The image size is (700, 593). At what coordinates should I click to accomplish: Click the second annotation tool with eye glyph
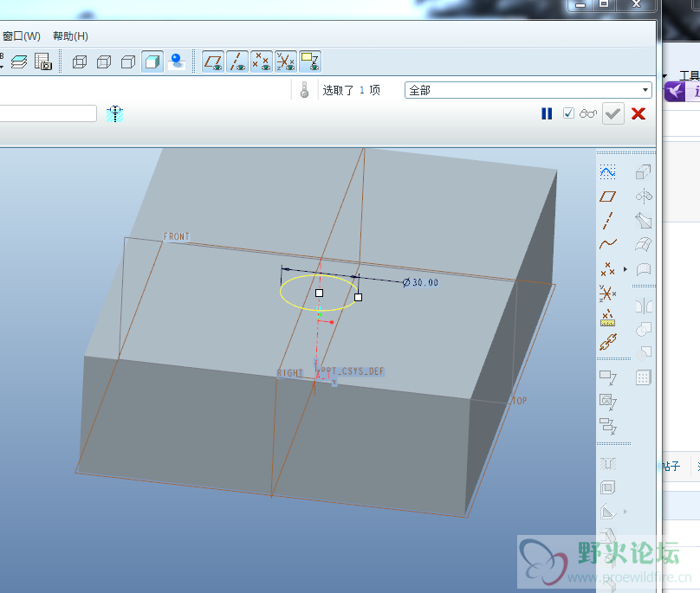[607, 402]
